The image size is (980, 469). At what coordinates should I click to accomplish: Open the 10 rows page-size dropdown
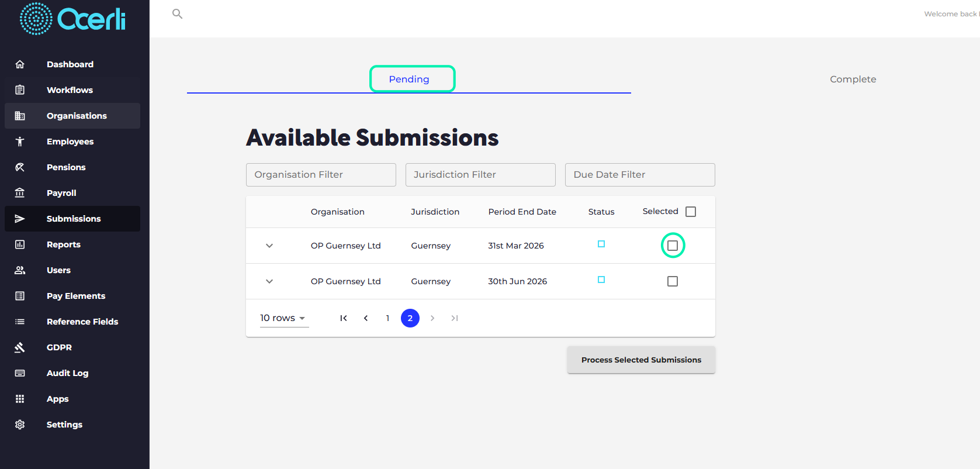284,318
